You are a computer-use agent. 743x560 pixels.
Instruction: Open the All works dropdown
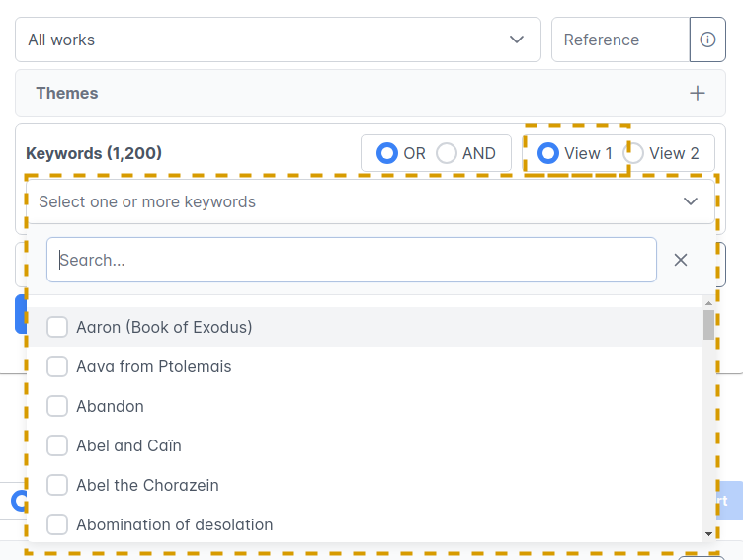coord(278,40)
